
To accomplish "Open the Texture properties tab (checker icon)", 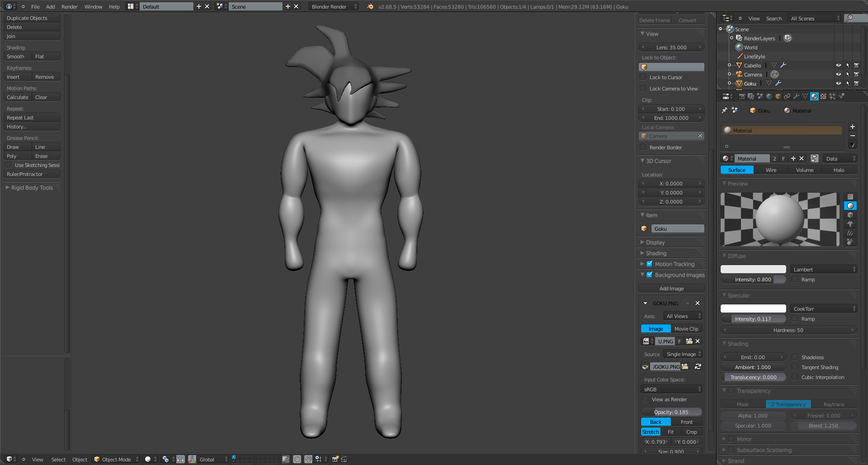I will [823, 96].
